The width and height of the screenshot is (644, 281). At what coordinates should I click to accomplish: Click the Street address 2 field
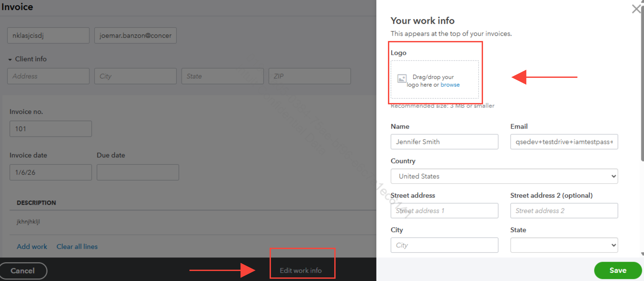564,211
